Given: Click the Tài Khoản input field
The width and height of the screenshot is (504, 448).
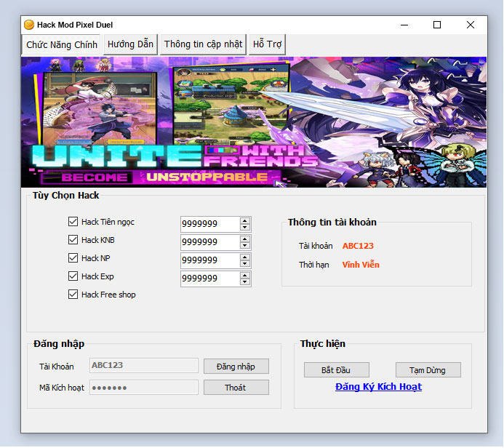Looking at the screenshot, I should tap(144, 366).
